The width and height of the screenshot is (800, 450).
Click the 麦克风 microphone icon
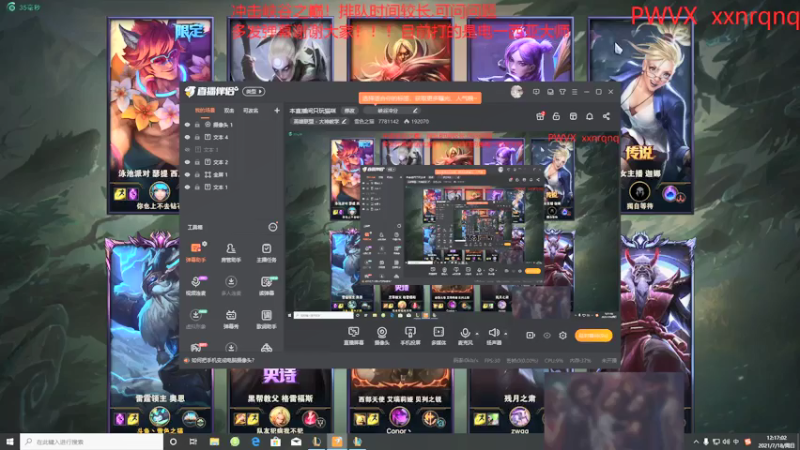pyautogui.click(x=464, y=336)
